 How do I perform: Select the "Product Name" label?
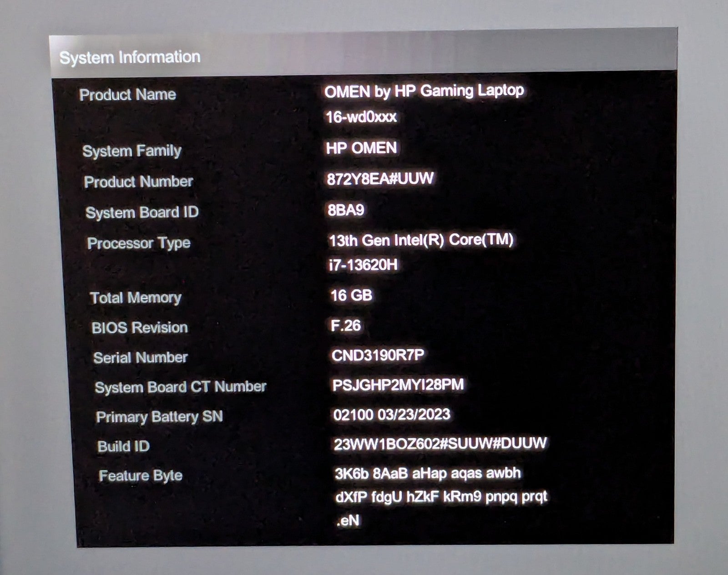pos(127,94)
